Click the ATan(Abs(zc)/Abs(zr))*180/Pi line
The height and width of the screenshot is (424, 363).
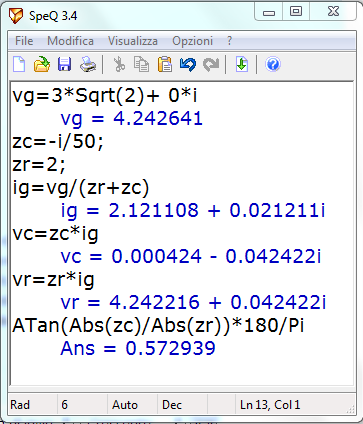point(158,326)
